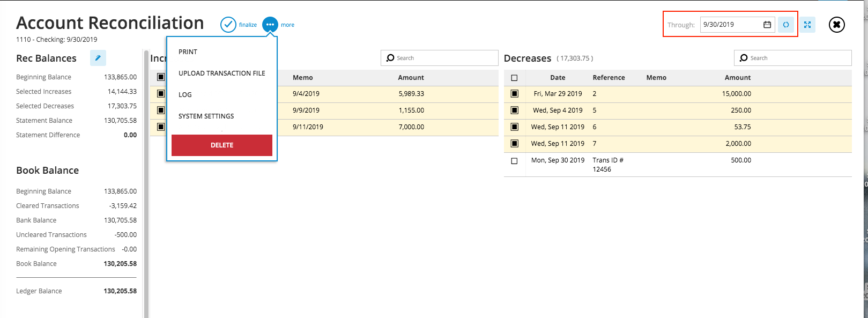Uncheck the Fri, Mar 29 2019 decrease row
The image size is (868, 318).
coord(515,94)
